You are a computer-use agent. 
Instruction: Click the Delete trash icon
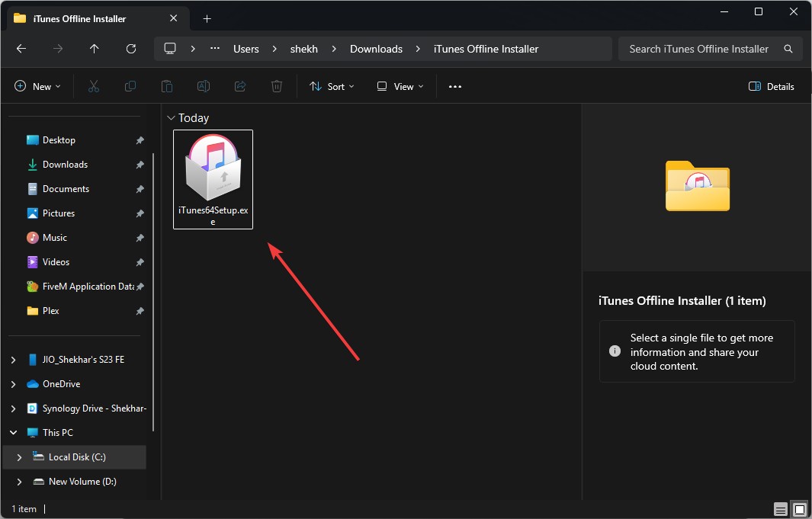click(277, 86)
